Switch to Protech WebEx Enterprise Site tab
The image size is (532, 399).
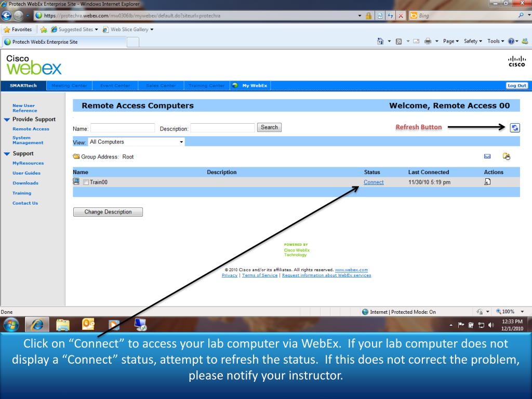click(x=64, y=42)
